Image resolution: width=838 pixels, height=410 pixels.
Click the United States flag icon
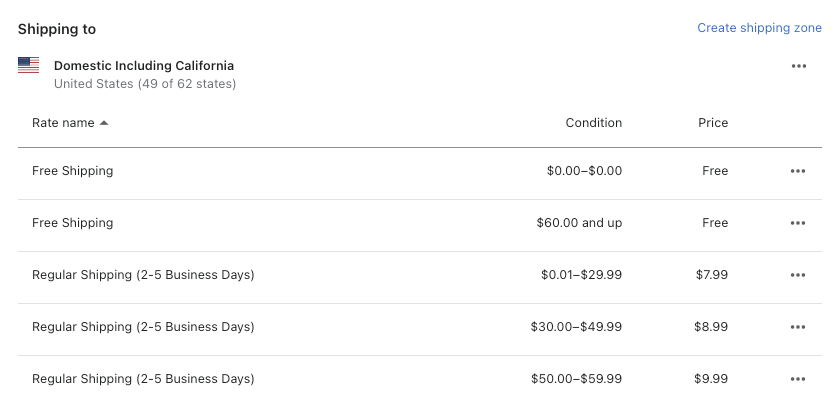pyautogui.click(x=28, y=65)
